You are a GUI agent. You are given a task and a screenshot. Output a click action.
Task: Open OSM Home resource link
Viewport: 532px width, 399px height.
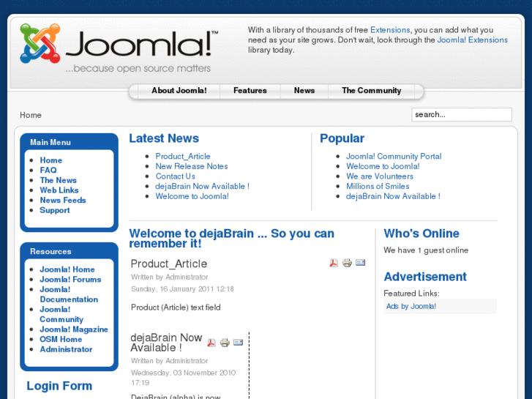click(61, 339)
